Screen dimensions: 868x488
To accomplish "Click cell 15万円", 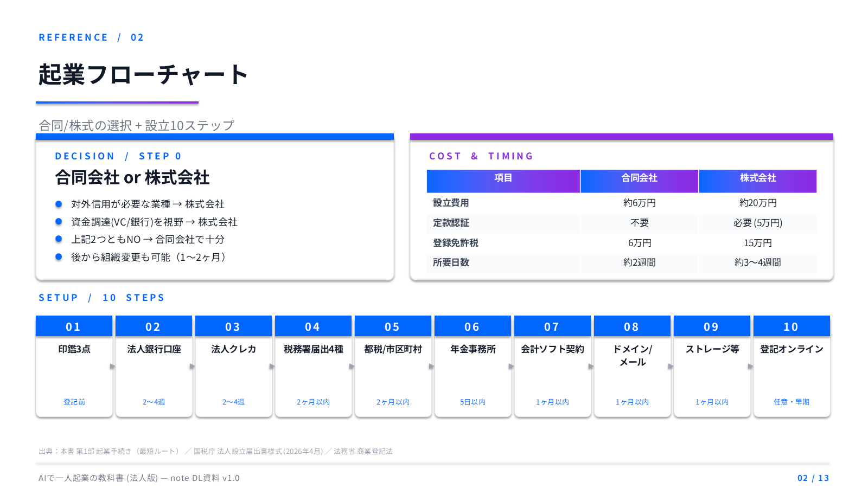I will [x=758, y=243].
